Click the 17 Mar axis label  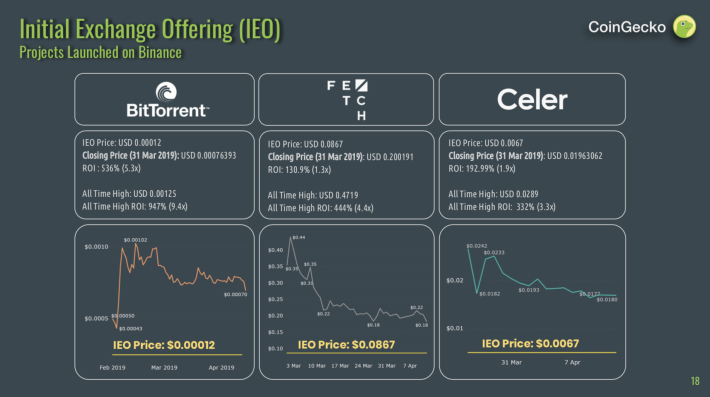coord(340,366)
